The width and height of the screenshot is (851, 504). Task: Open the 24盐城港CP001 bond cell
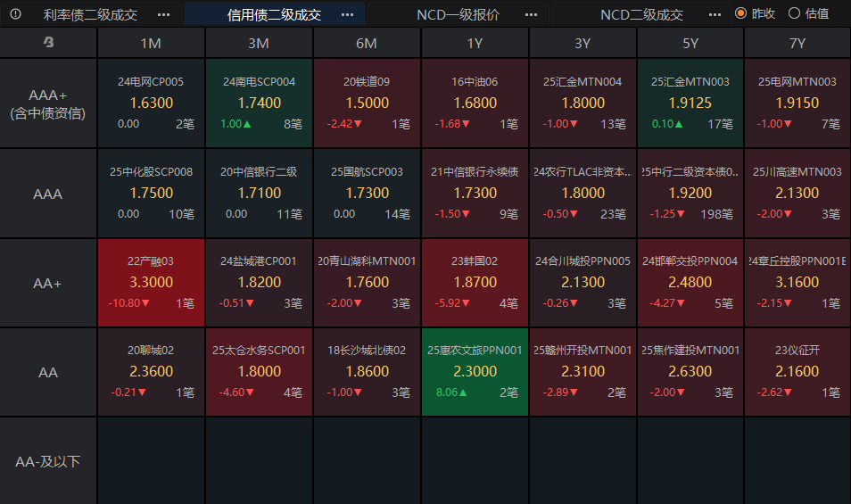pos(259,283)
